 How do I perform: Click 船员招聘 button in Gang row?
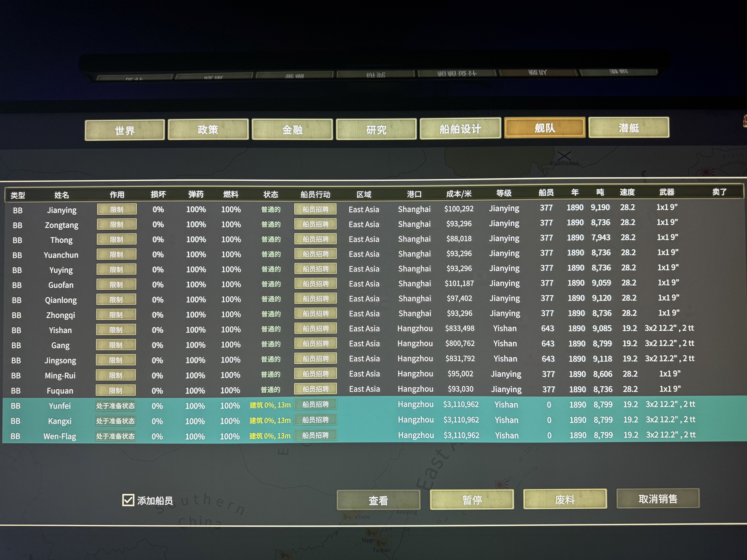pos(315,343)
